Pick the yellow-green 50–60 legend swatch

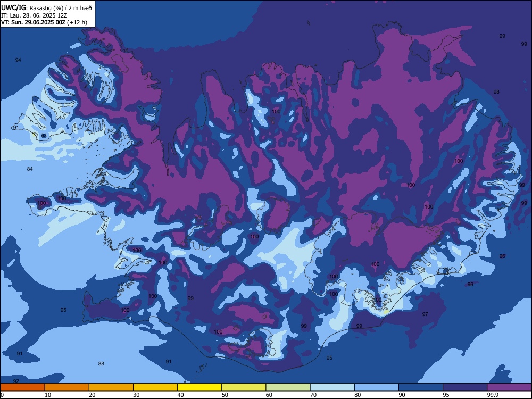coord(244,387)
